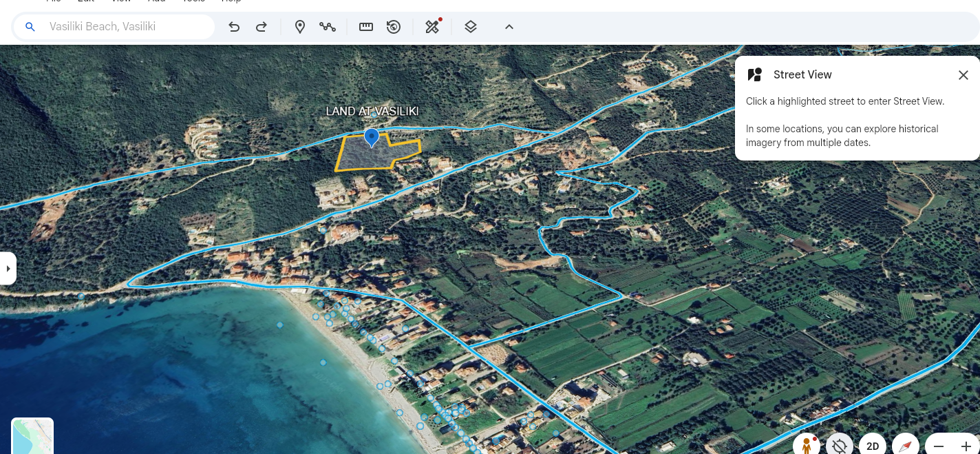Image resolution: width=980 pixels, height=454 pixels.
Task: Switch the map to 2D view
Action: pos(872,446)
